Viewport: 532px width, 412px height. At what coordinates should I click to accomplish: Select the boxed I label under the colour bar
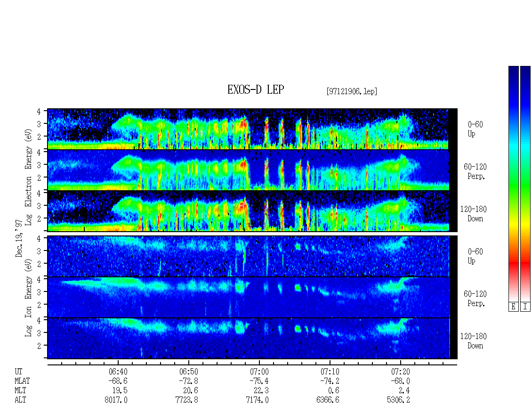525,307
